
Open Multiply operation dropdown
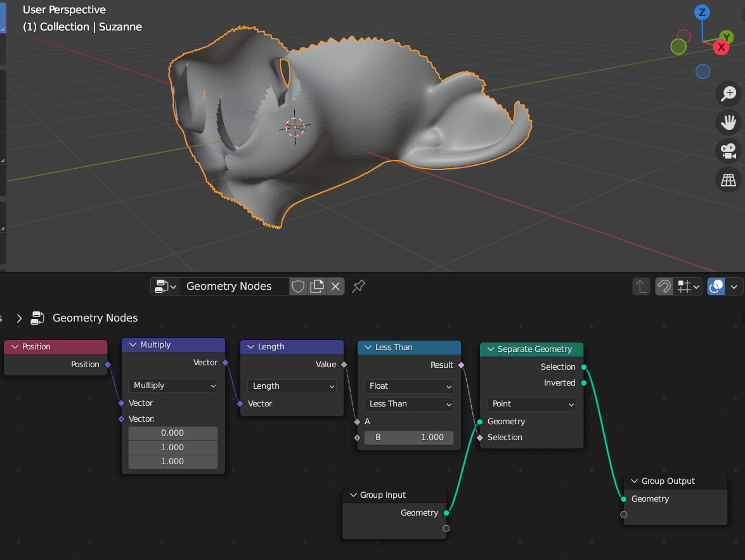(x=173, y=385)
